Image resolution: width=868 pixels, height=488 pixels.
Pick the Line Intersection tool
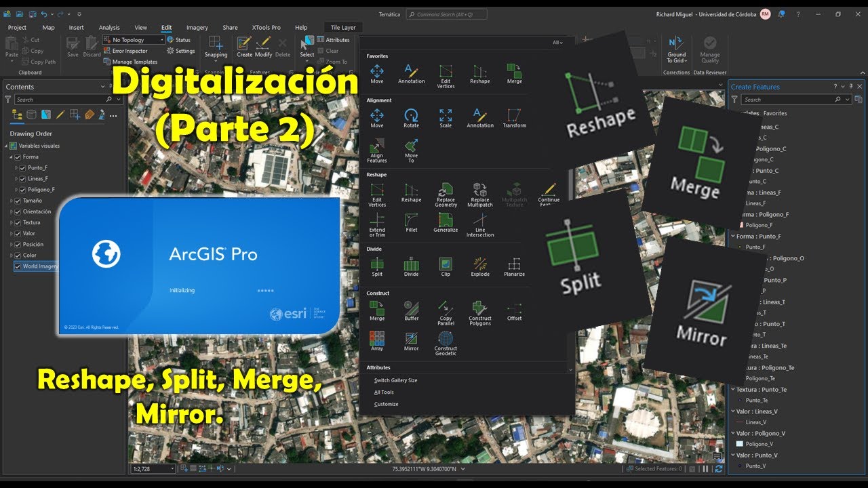pyautogui.click(x=480, y=225)
